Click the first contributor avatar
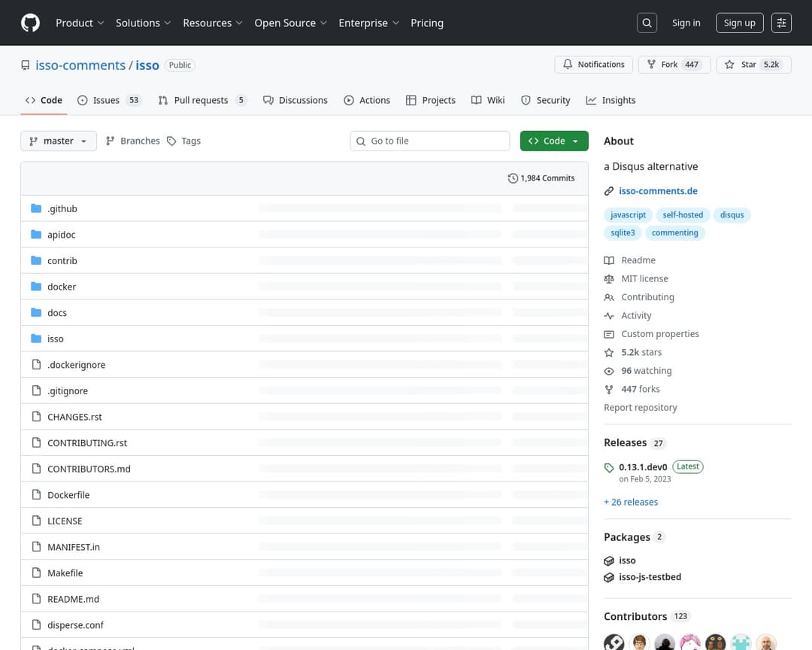Image resolution: width=812 pixels, height=650 pixels. (x=614, y=642)
